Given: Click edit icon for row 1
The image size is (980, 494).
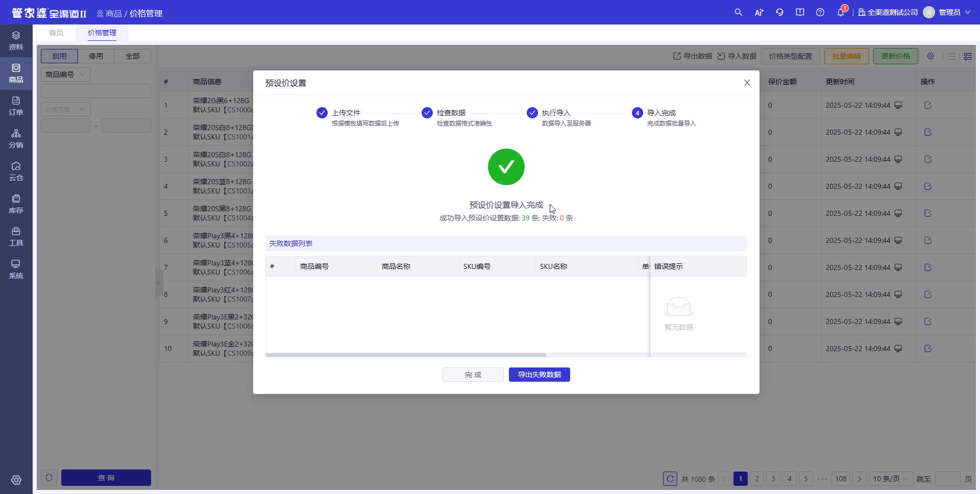Looking at the screenshot, I should pyautogui.click(x=928, y=105).
